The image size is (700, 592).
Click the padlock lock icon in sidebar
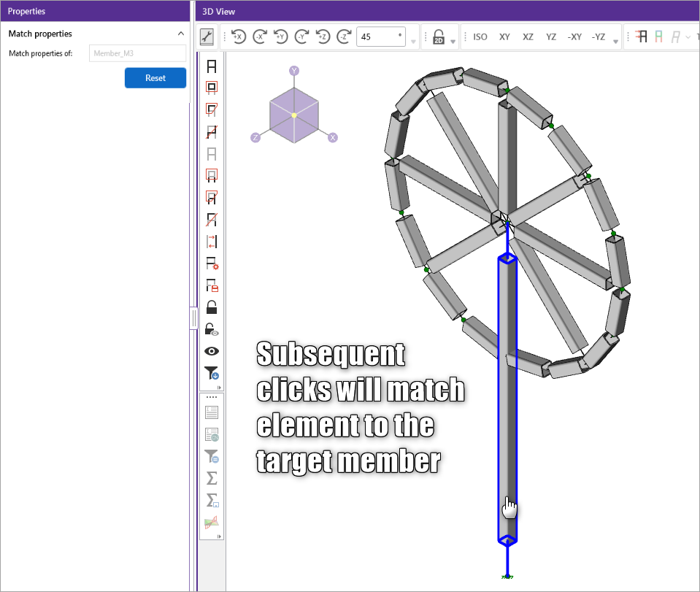pos(212,307)
